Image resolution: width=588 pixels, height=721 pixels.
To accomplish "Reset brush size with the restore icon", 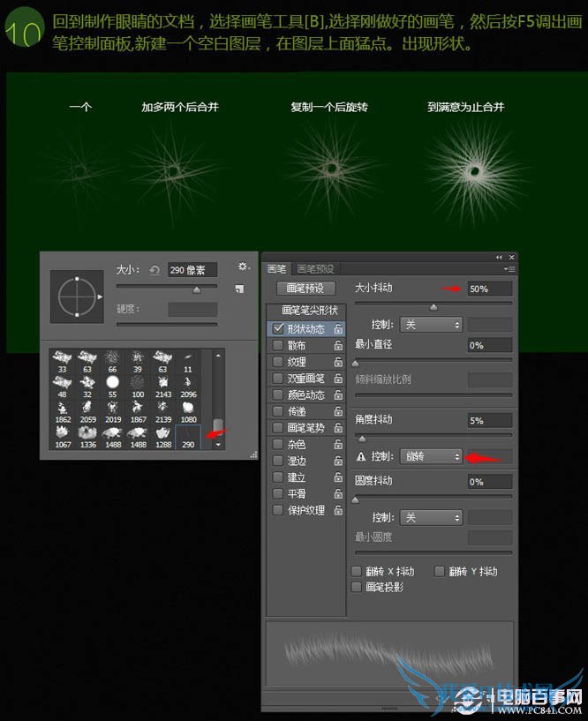I will [x=155, y=270].
